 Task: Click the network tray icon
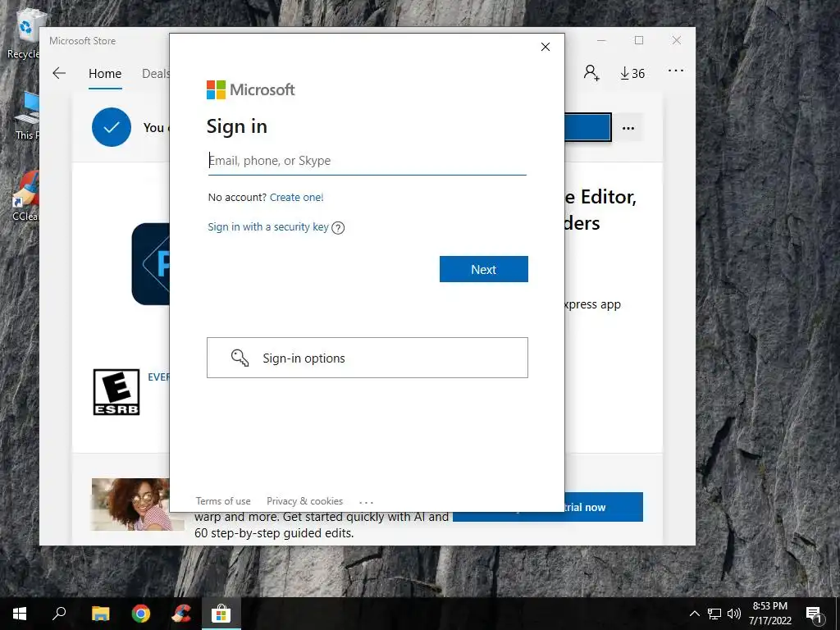[x=714, y=614]
